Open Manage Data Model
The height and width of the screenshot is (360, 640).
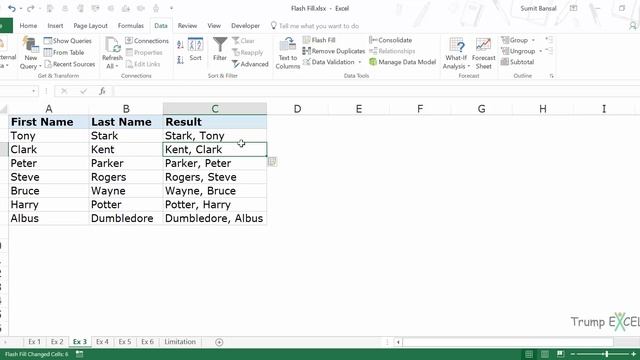click(x=402, y=62)
